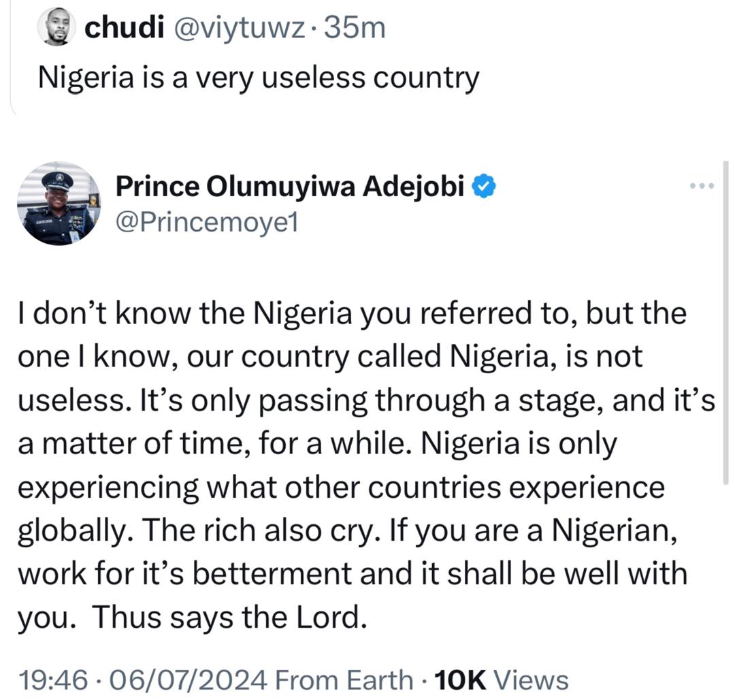Viewport: 735px width, 700px height.
Task: Open quoted post "Nigeria is a very useless country"
Action: (x=259, y=78)
